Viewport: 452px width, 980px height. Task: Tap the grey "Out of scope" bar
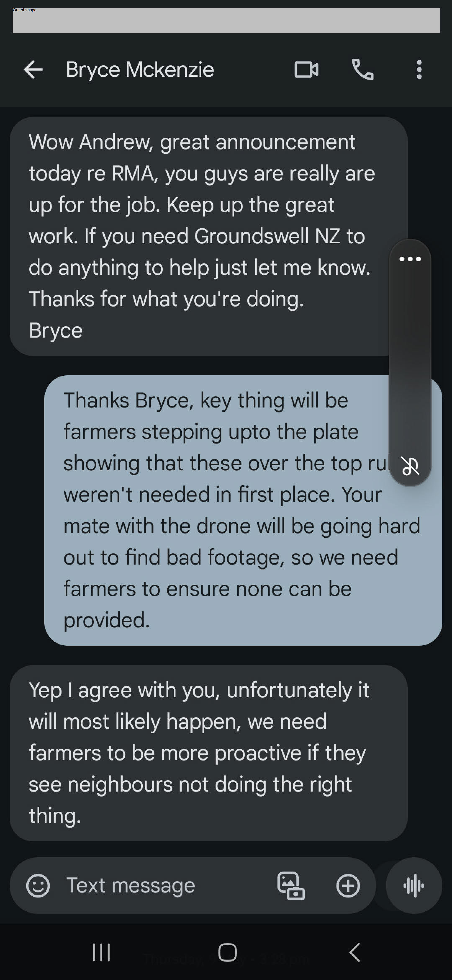(226, 21)
